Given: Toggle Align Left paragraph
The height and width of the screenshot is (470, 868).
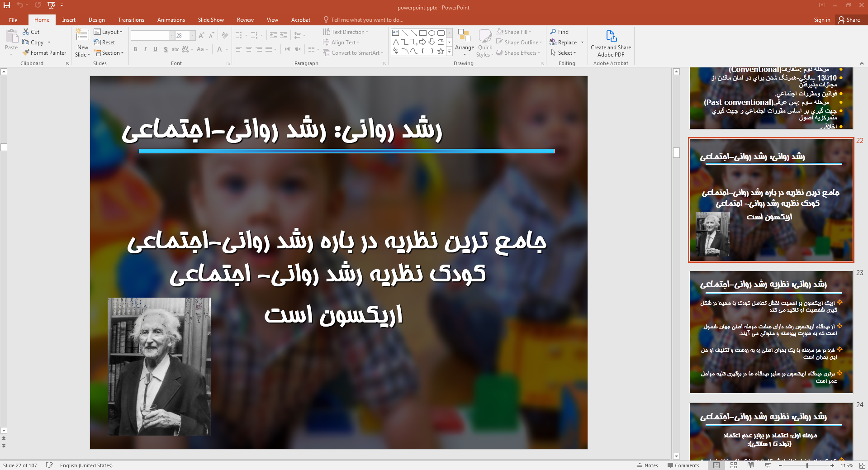Looking at the screenshot, I should pyautogui.click(x=239, y=49).
